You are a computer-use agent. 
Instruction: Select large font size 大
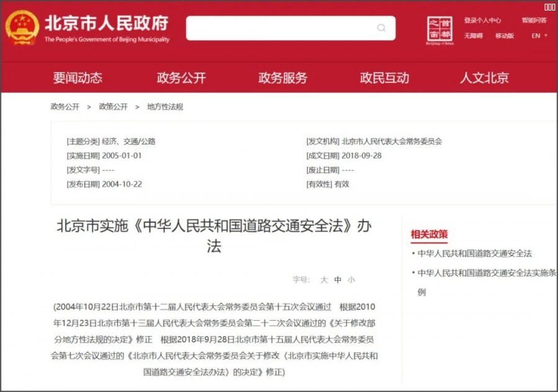(x=324, y=280)
